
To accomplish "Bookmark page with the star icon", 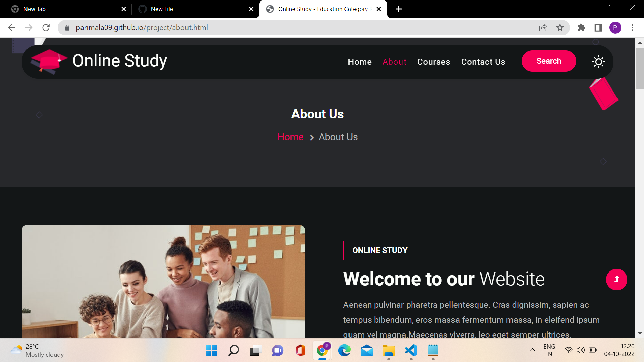I will [x=560, y=28].
